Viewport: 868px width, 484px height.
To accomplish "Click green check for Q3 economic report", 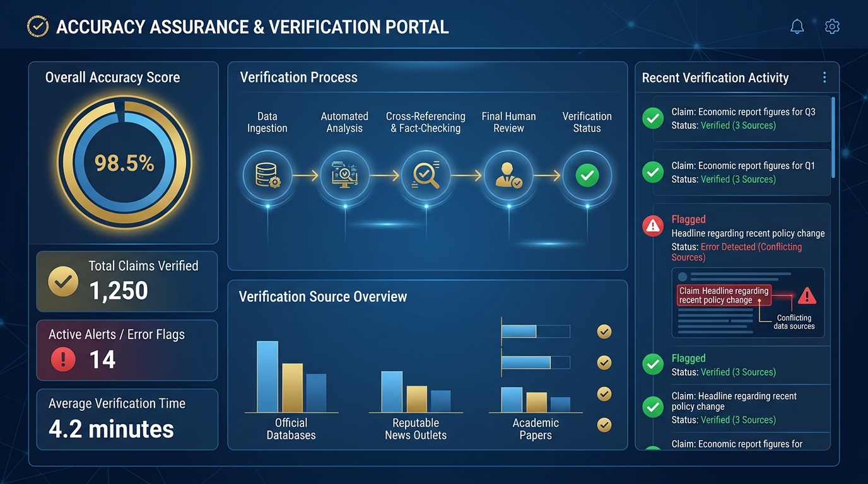I will click(653, 118).
